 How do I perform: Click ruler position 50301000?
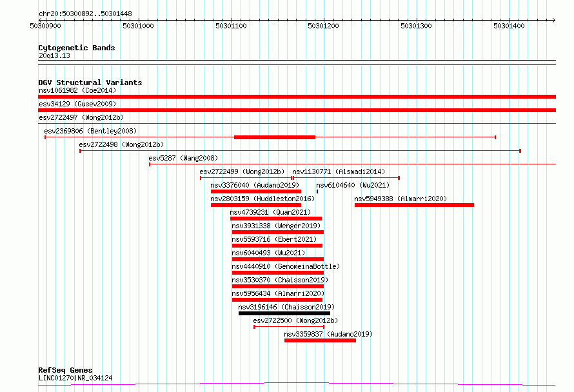pyautogui.click(x=139, y=26)
